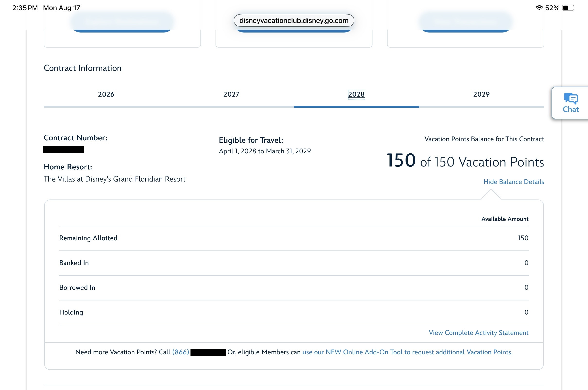Switch to the 2026 use year tab
The image size is (588, 390).
(x=106, y=94)
